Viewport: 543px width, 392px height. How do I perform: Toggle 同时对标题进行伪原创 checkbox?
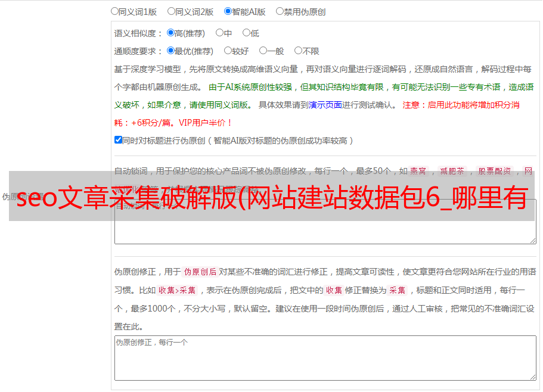tap(118, 140)
